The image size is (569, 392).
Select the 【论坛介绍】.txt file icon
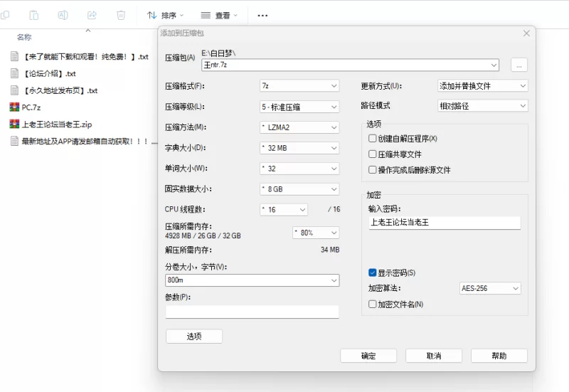click(14, 73)
